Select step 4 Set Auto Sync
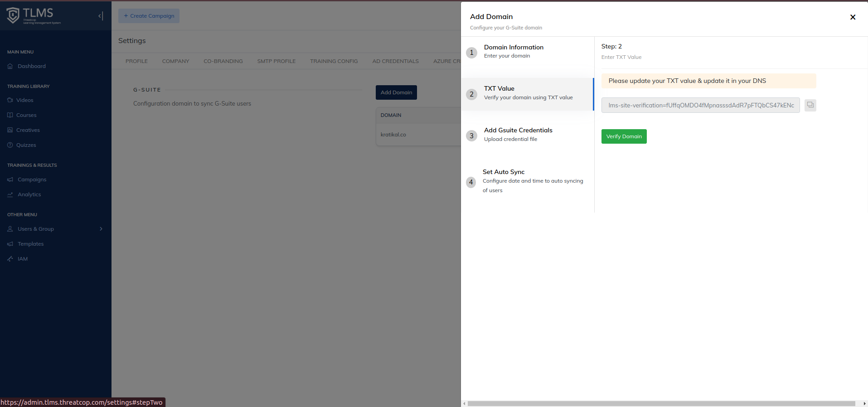The height and width of the screenshot is (407, 868). [x=528, y=181]
